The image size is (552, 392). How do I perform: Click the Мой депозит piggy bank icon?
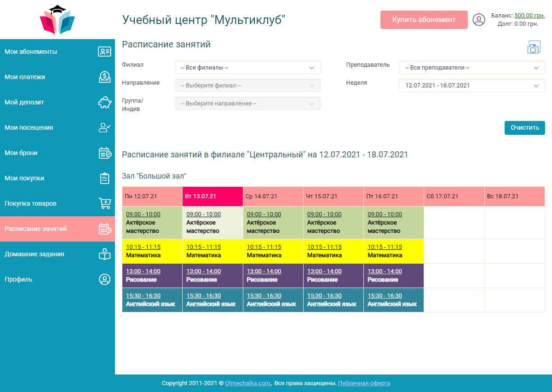coord(104,102)
